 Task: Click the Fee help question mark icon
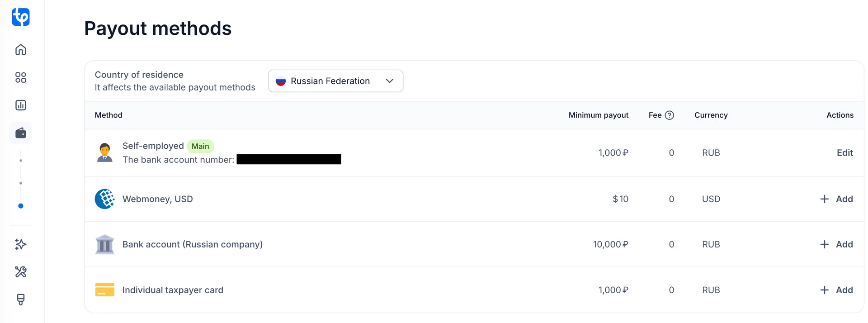point(670,115)
